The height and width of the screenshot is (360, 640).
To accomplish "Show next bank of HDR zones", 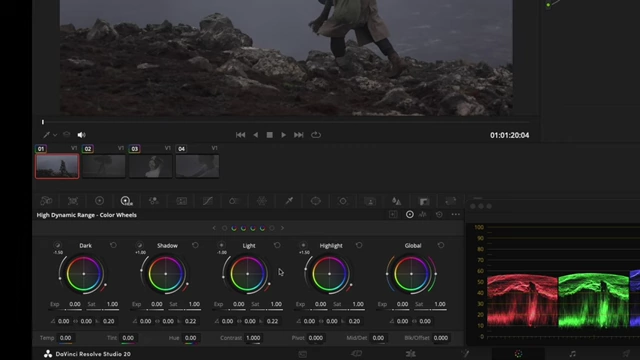I will point(282,228).
